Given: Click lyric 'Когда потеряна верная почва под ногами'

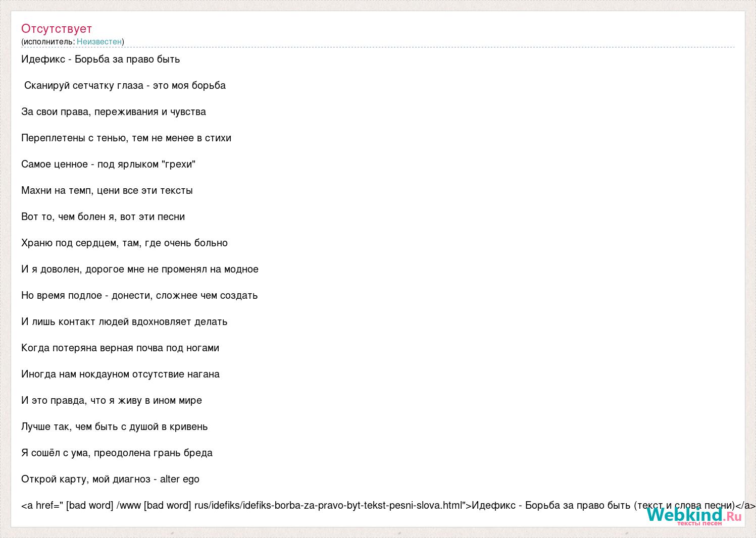Looking at the screenshot, I should (120, 348).
